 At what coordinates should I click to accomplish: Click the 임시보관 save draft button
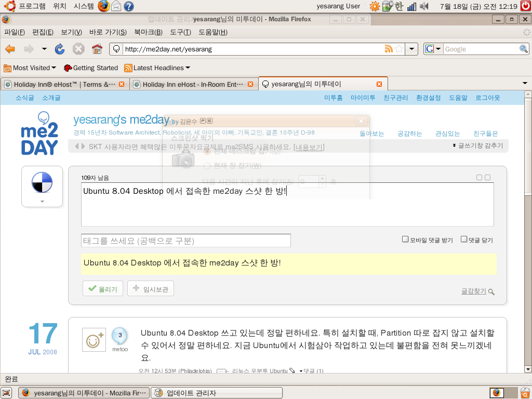point(151,288)
